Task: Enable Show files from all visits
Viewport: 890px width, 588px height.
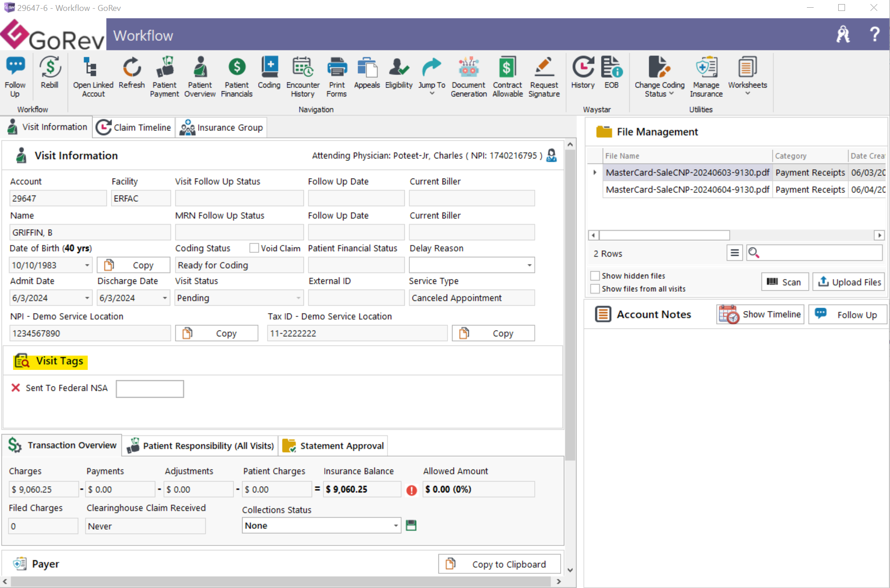Action: tap(595, 289)
